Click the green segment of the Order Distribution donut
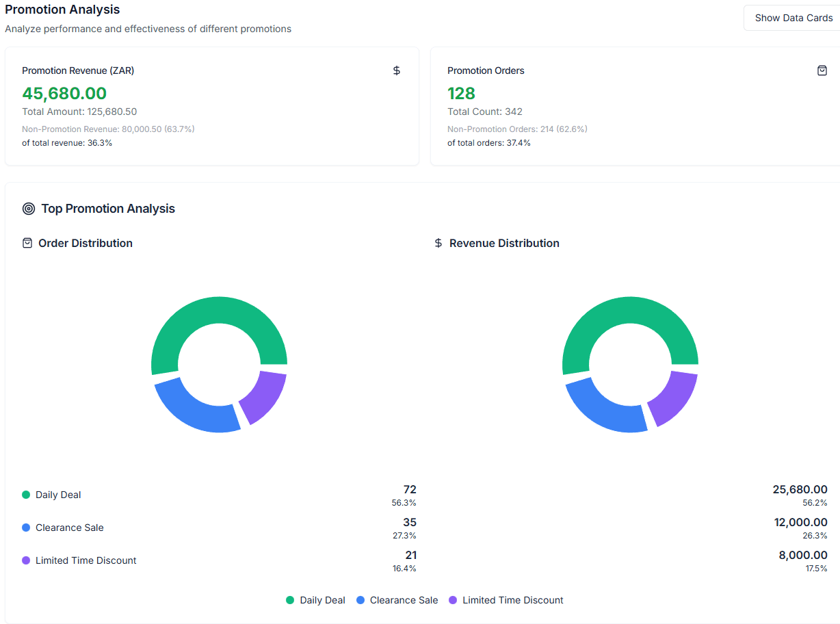The width and height of the screenshot is (840, 624). click(x=219, y=308)
